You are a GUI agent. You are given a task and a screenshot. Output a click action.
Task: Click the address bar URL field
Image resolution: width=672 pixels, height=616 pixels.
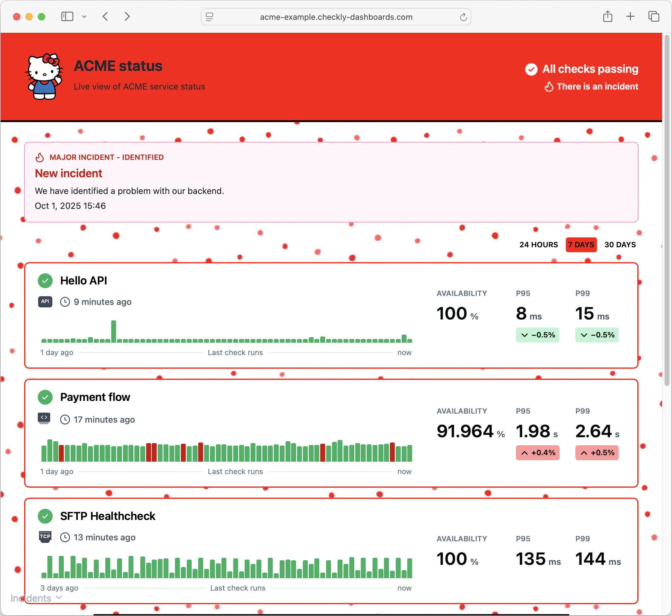tap(336, 17)
